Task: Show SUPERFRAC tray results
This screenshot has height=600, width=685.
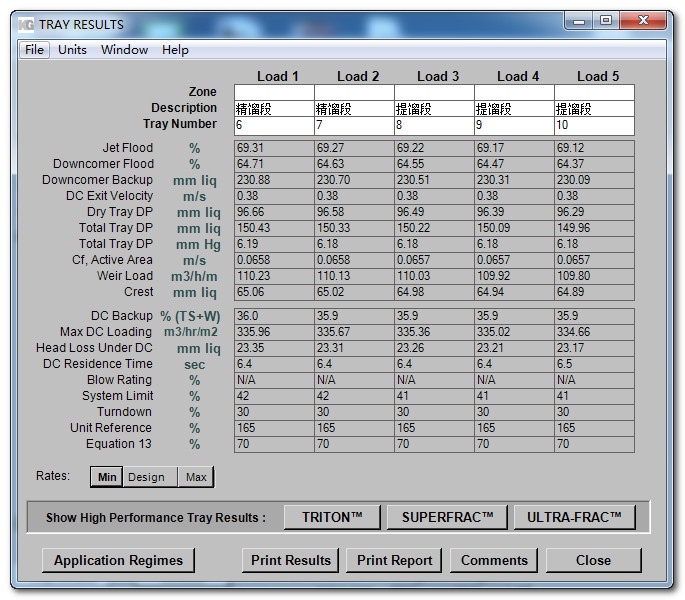Action: click(x=447, y=517)
